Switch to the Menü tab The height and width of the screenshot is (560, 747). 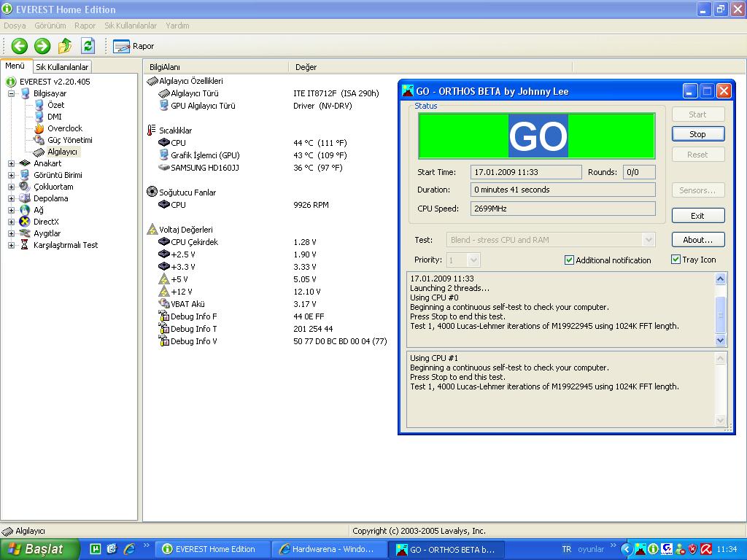click(15, 66)
